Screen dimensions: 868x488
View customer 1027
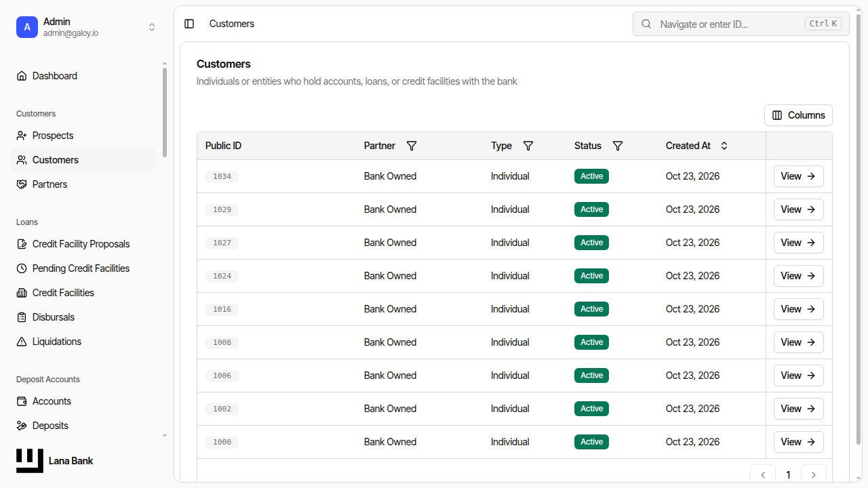click(798, 243)
